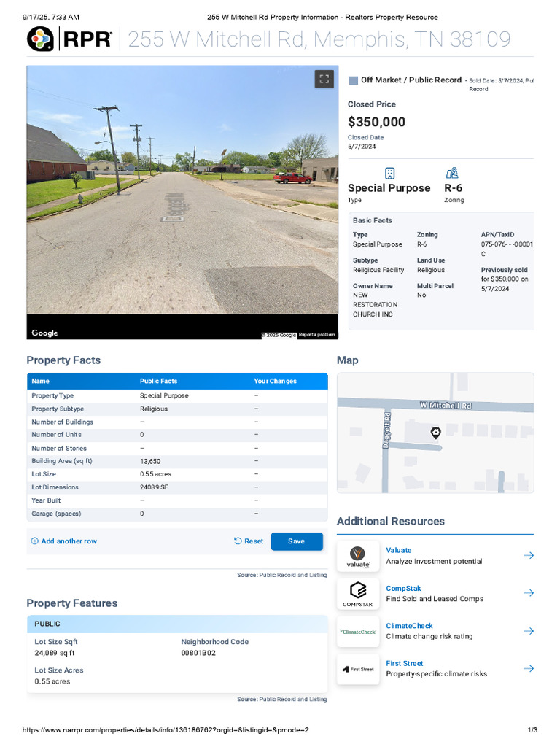Click the building icon above Special Purpose
560x747 pixels.
[x=389, y=173]
